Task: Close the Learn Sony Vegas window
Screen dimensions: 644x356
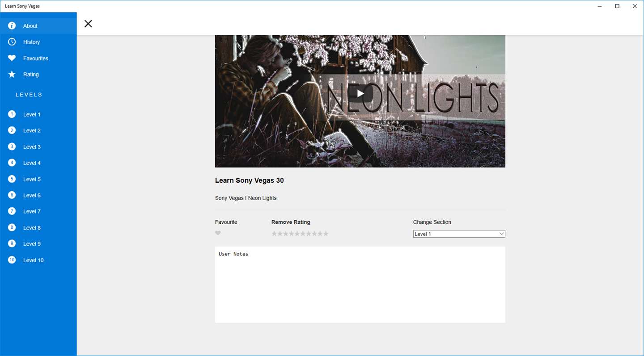Action: point(635,6)
